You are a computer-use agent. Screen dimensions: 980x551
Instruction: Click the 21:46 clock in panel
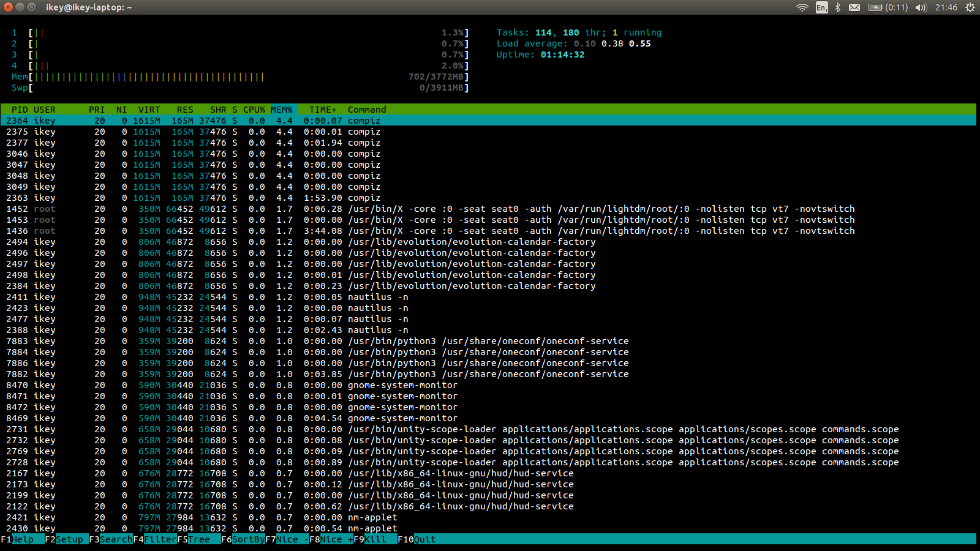(946, 7)
